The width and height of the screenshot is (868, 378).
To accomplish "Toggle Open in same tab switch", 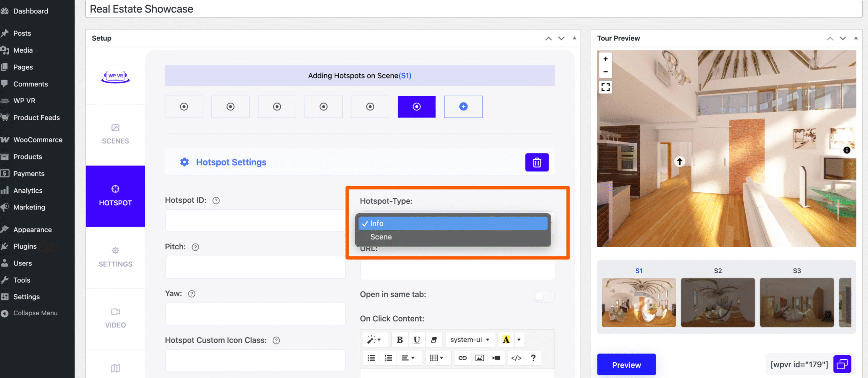I will [544, 297].
